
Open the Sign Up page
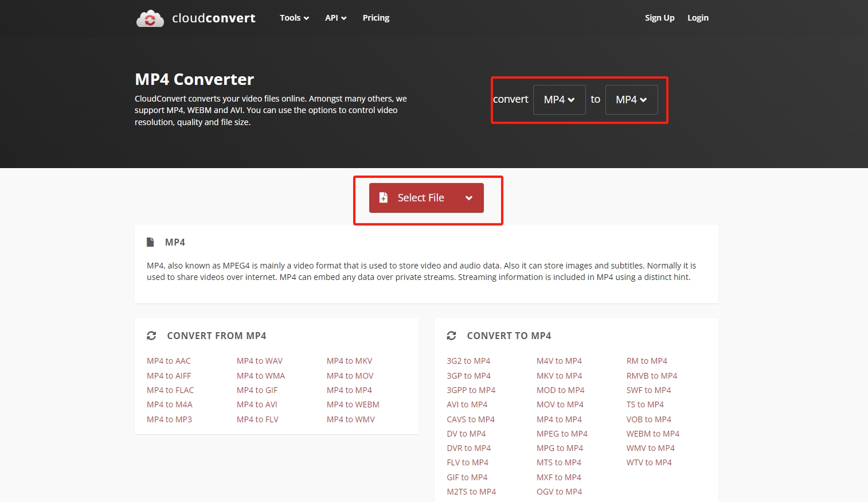pyautogui.click(x=659, y=18)
